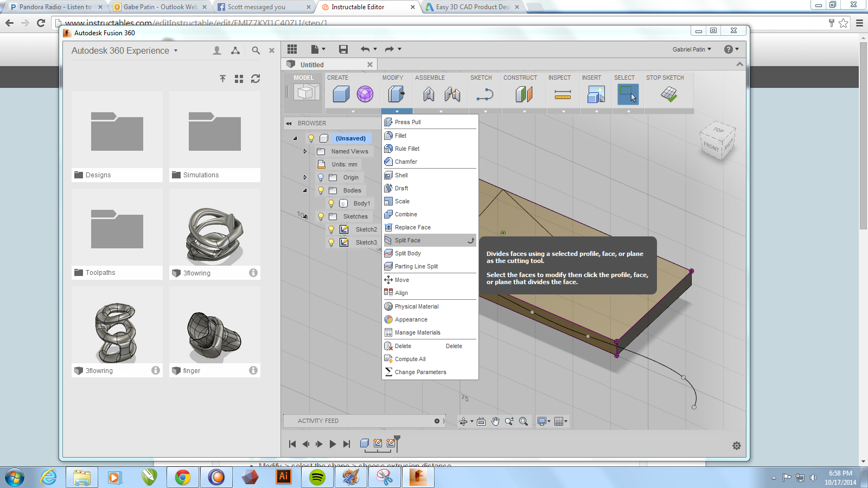Choose Split Face from Modify menu
This screenshot has height=488, width=868.
(x=430, y=240)
